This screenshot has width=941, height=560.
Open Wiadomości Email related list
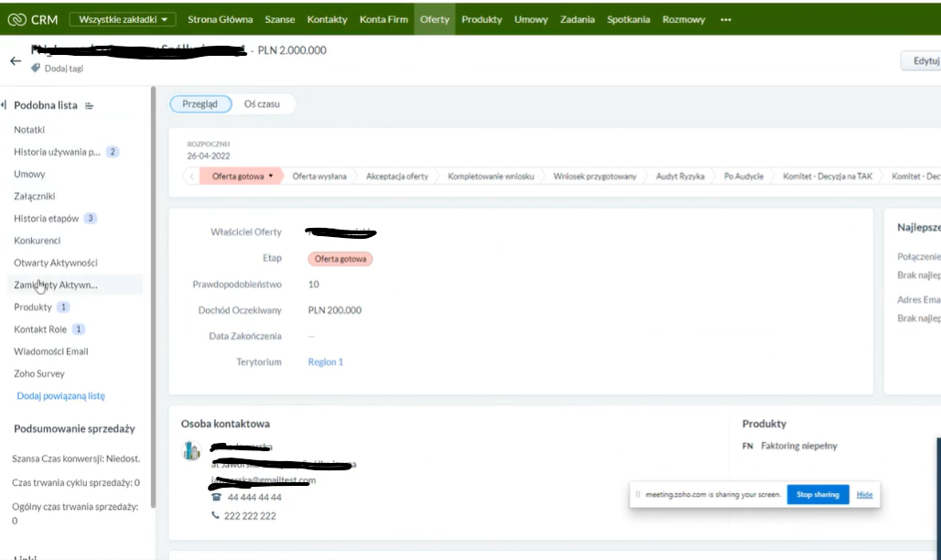[x=51, y=351]
